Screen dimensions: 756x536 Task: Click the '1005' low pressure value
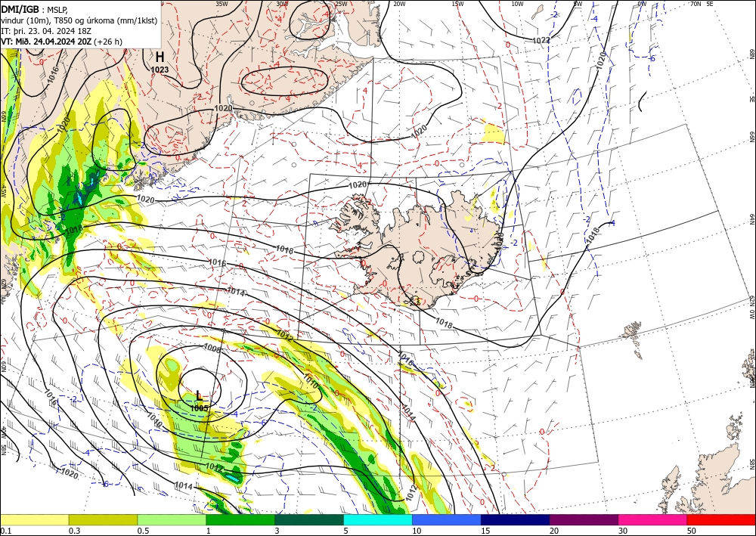[x=199, y=408]
